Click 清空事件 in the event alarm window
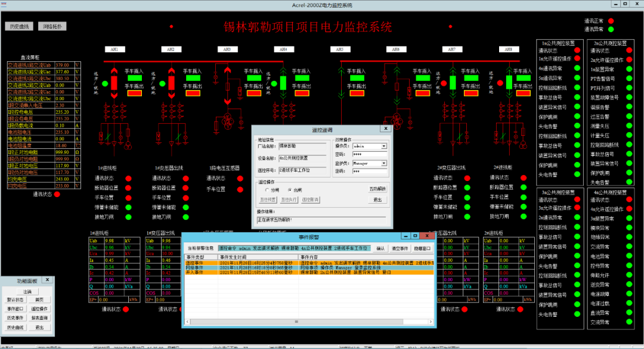This screenshot has height=349, width=644. [x=401, y=248]
